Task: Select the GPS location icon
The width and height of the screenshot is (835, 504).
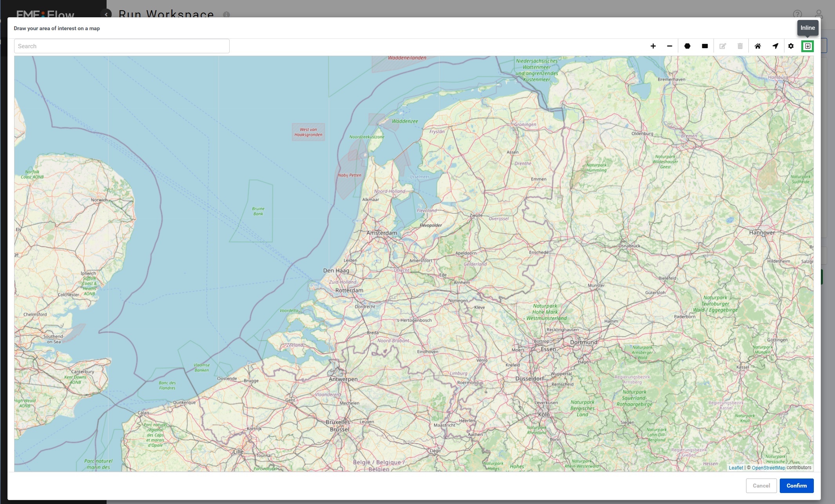Action: [775, 46]
